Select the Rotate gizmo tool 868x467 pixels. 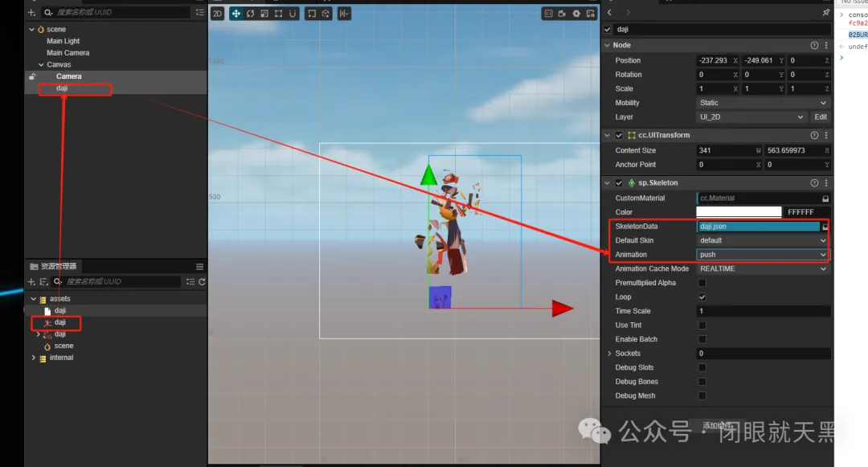point(250,14)
